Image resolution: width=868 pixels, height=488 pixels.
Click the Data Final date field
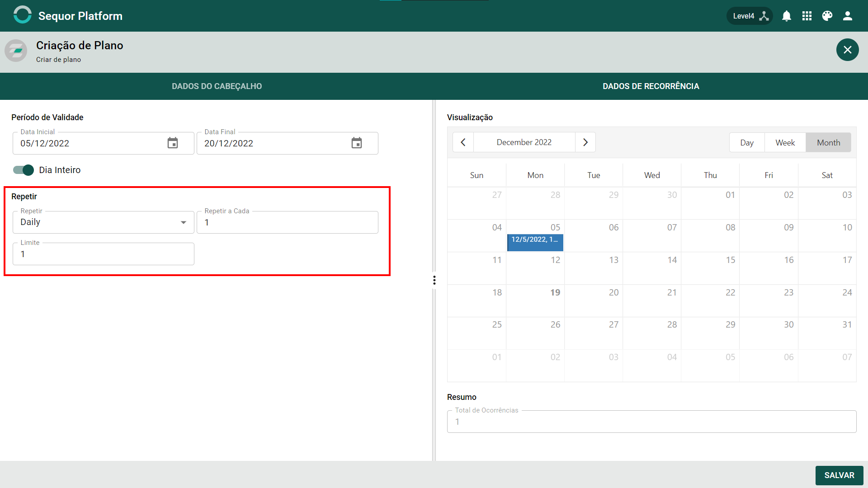pos(288,143)
